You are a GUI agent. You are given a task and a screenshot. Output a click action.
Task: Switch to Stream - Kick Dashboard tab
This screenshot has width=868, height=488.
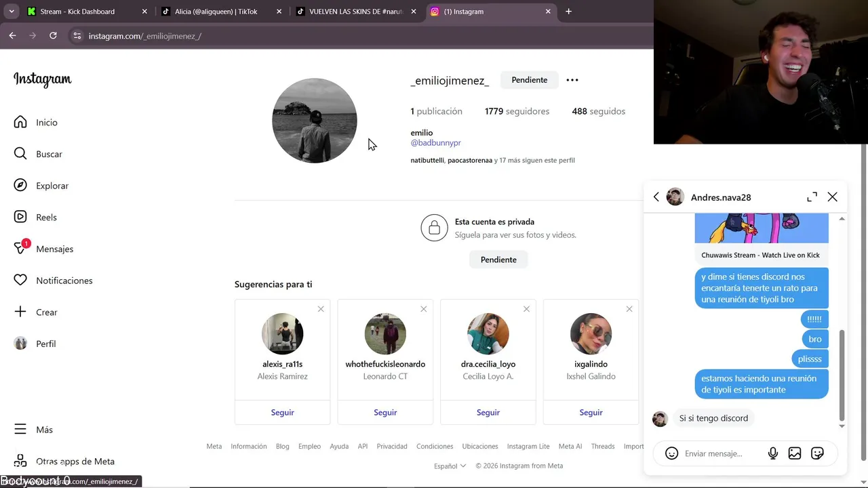click(87, 12)
